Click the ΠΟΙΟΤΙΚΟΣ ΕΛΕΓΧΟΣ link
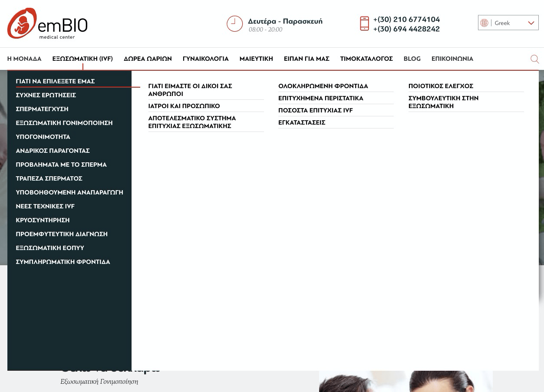Screen dimensions: 544x392 tap(441, 86)
